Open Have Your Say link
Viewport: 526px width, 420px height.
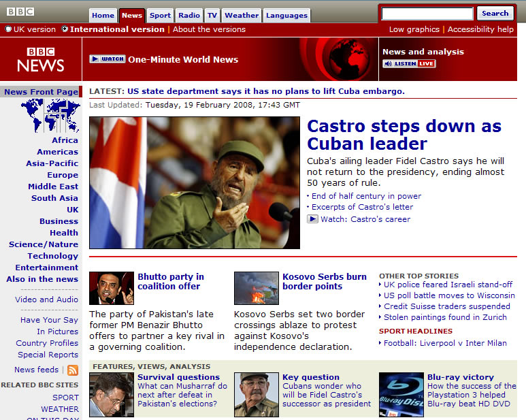pyautogui.click(x=49, y=320)
